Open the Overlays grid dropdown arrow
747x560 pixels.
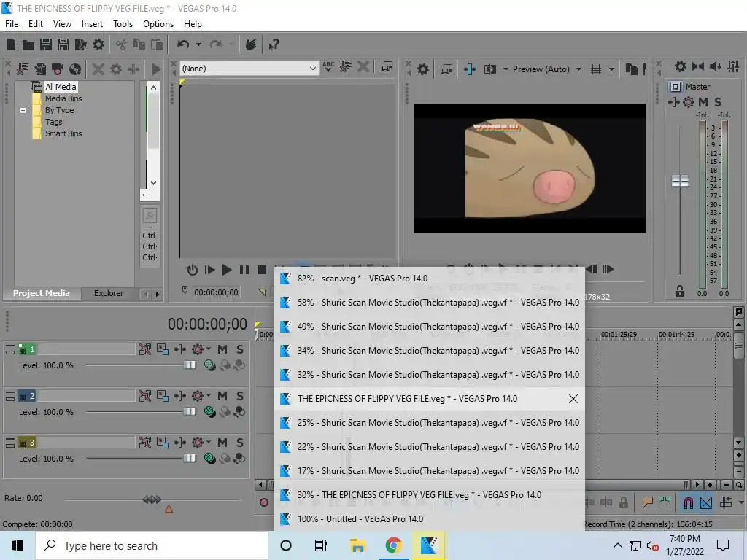point(611,69)
